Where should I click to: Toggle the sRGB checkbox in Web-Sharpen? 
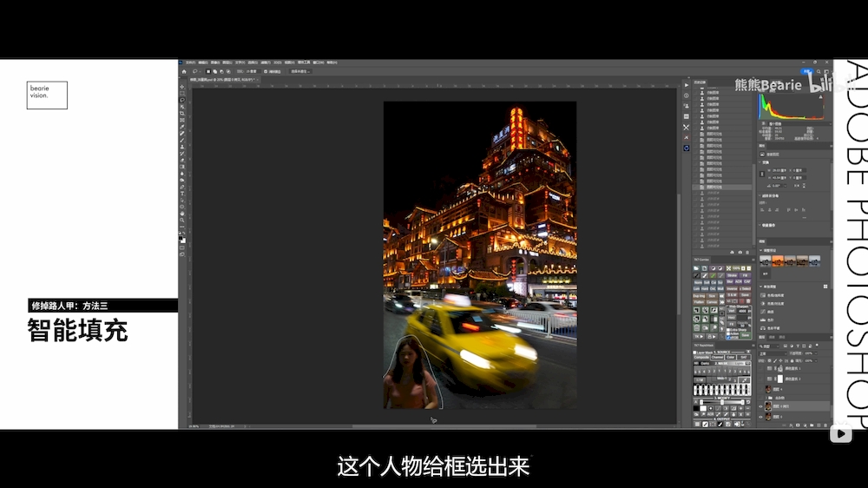(728, 337)
